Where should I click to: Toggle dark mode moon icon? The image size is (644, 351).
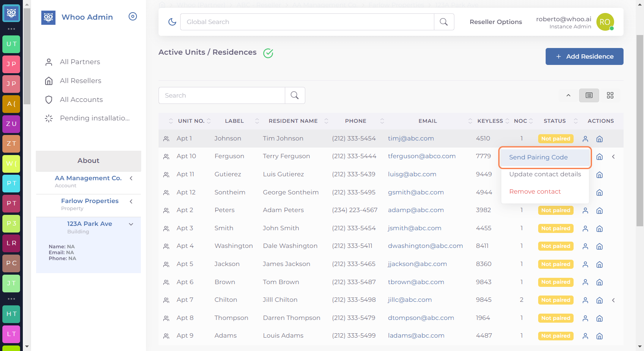pos(172,22)
